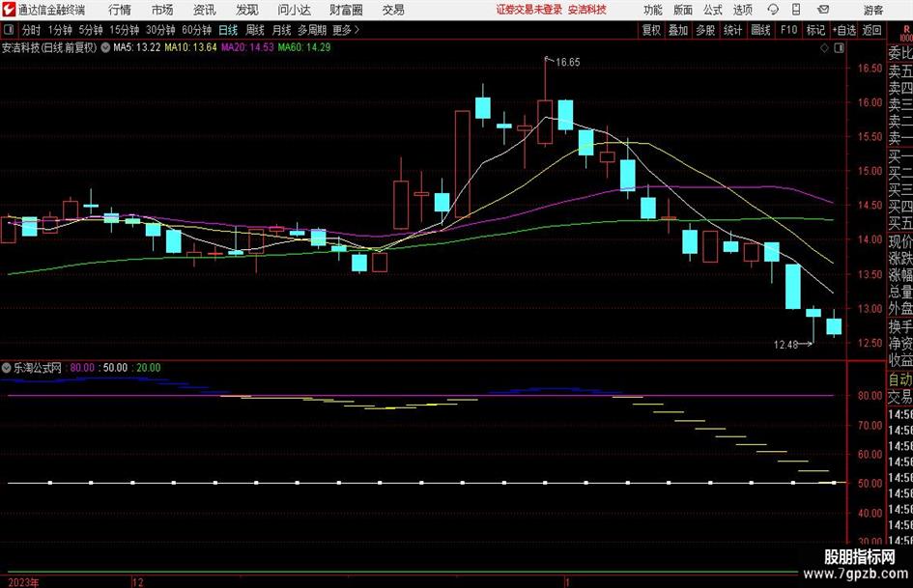Screen dimensions: 913x588
Task: Click the 标记 mark toolbar button
Action: tap(815, 30)
